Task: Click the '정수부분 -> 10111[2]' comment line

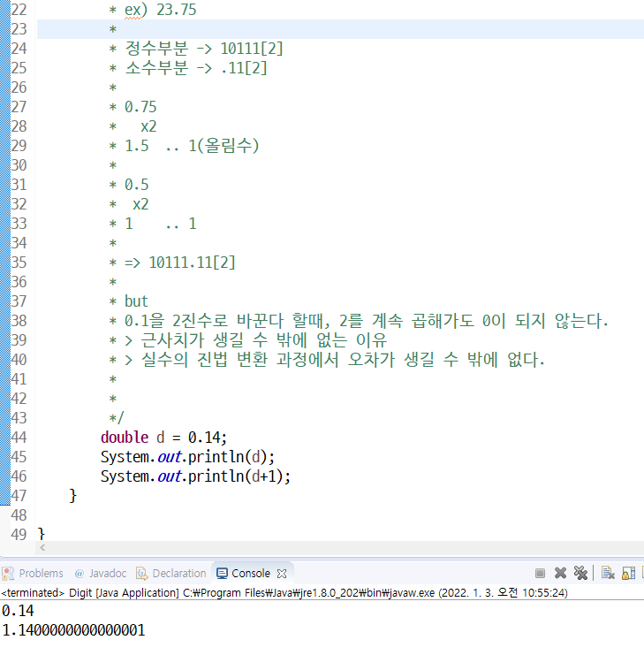Action: (204, 49)
